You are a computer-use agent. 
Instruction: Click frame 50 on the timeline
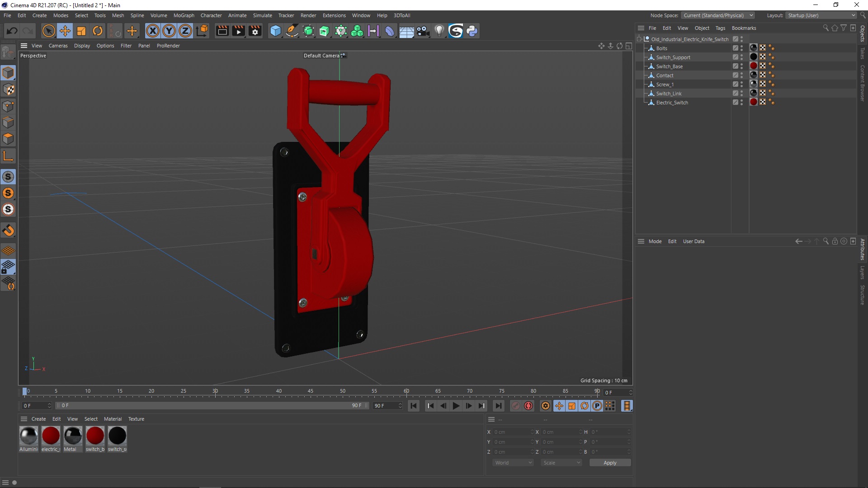pyautogui.click(x=342, y=391)
